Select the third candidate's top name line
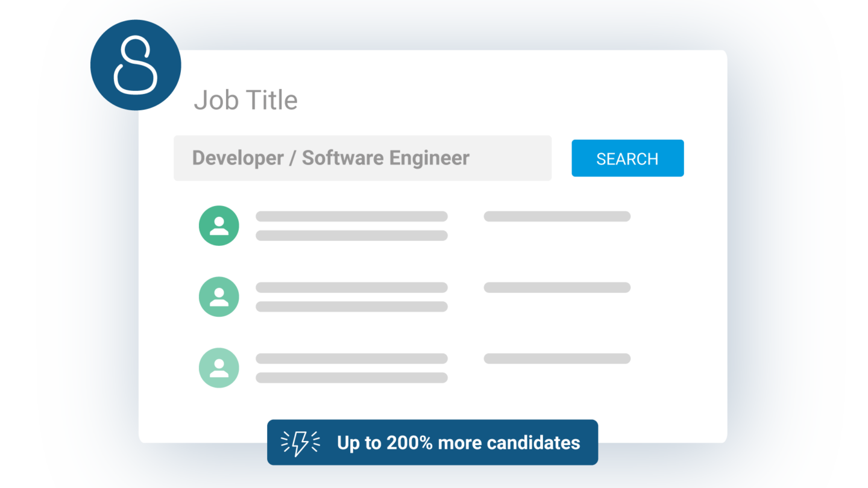The width and height of the screenshot is (868, 488). coord(351,358)
